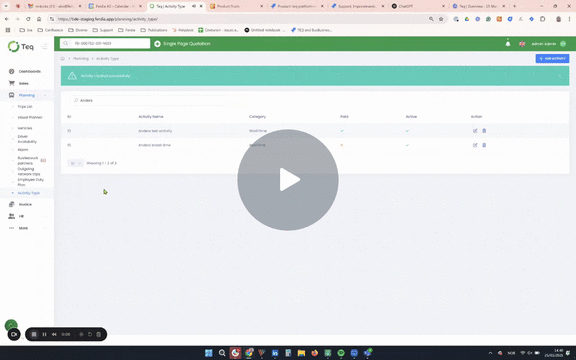Open Outgoing network trips under Planning

pos(29,171)
